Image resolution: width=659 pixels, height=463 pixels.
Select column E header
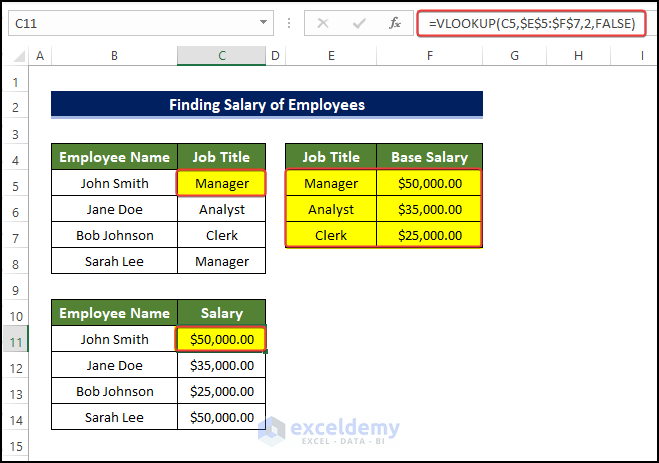coord(331,55)
